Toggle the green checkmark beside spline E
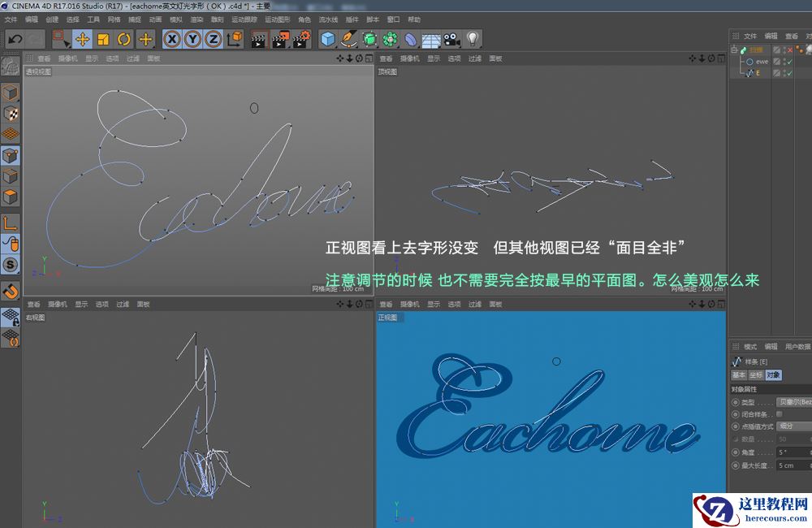Screen dimensions: 812x528 click(790, 73)
